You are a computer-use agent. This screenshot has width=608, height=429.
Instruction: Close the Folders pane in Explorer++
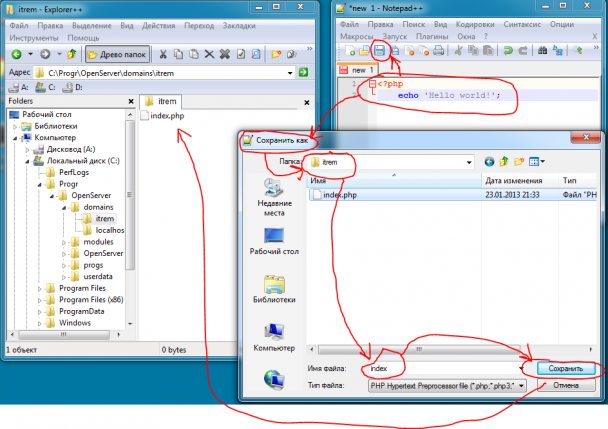click(131, 102)
